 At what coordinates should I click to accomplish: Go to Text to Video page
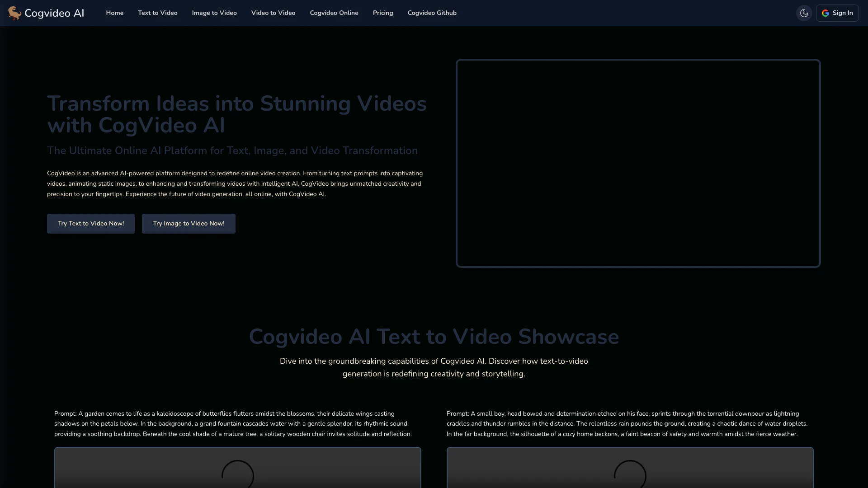click(157, 13)
